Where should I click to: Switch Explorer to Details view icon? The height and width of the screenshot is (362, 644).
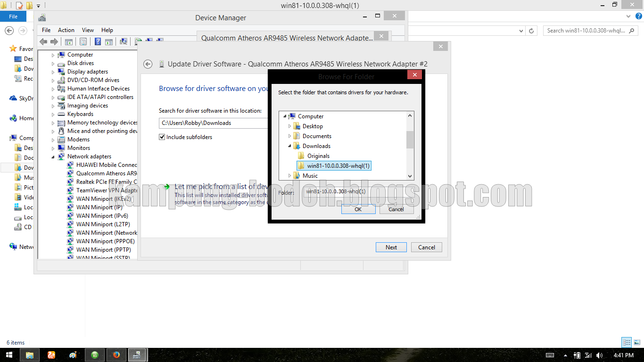(627, 343)
